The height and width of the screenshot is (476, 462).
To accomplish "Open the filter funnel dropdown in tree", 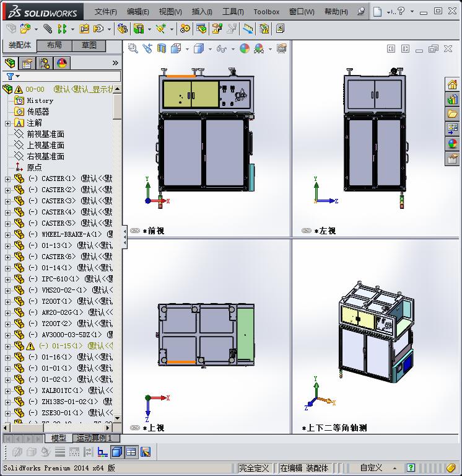I will click(13, 76).
